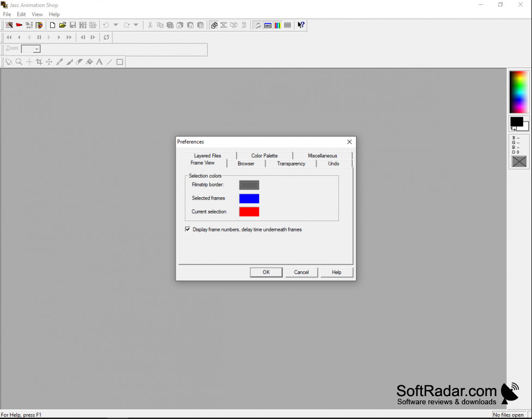Click the Undo arrow icon
This screenshot has width=532, height=419.
(x=106, y=25)
